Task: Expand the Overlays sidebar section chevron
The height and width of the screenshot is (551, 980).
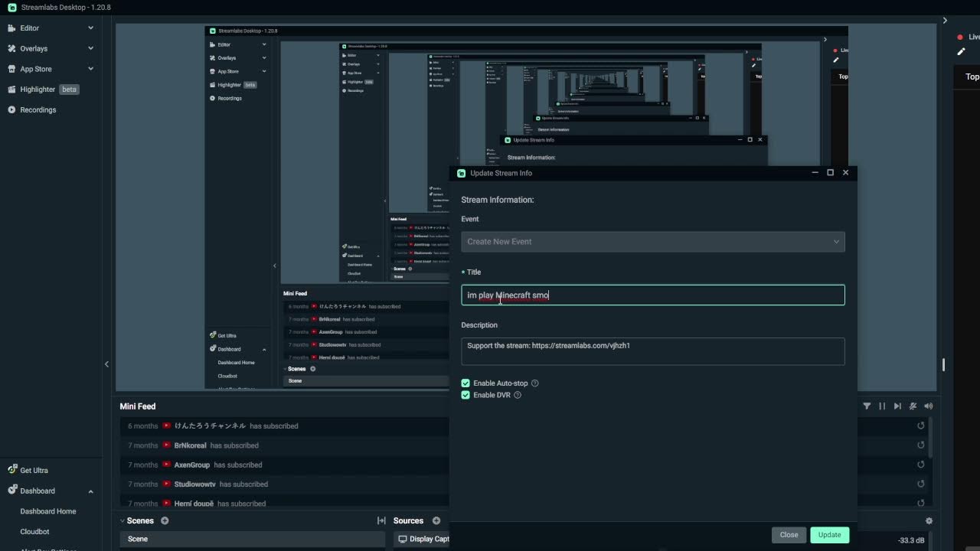Action: click(90, 49)
